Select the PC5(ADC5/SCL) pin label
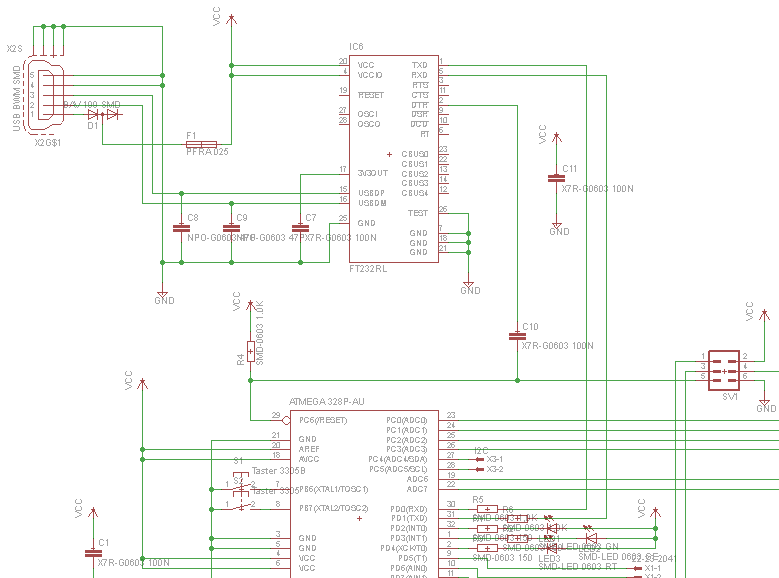The width and height of the screenshot is (779, 578). point(398,469)
